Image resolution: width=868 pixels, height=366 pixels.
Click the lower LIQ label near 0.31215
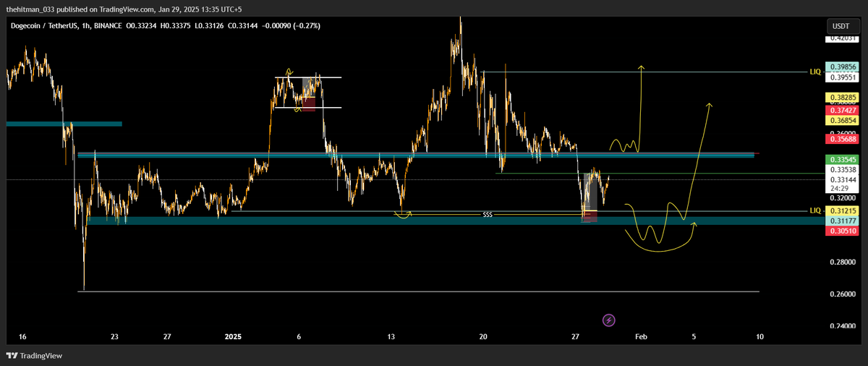[x=814, y=210]
